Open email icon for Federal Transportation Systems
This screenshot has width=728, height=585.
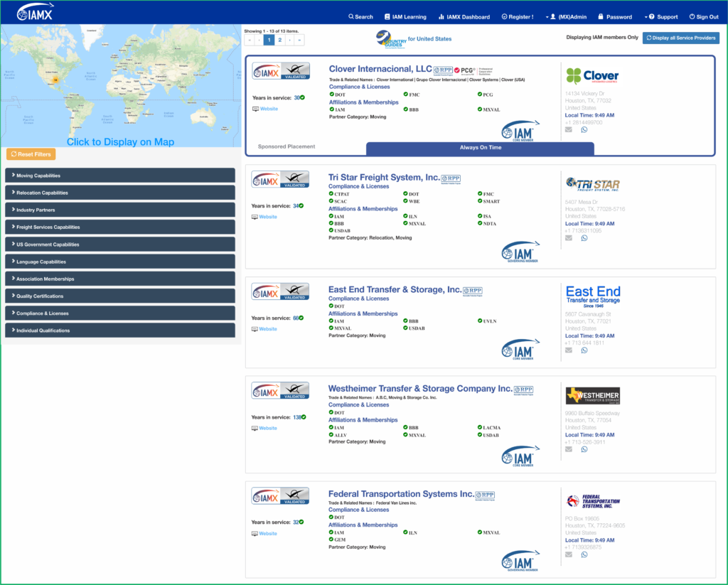568,555
